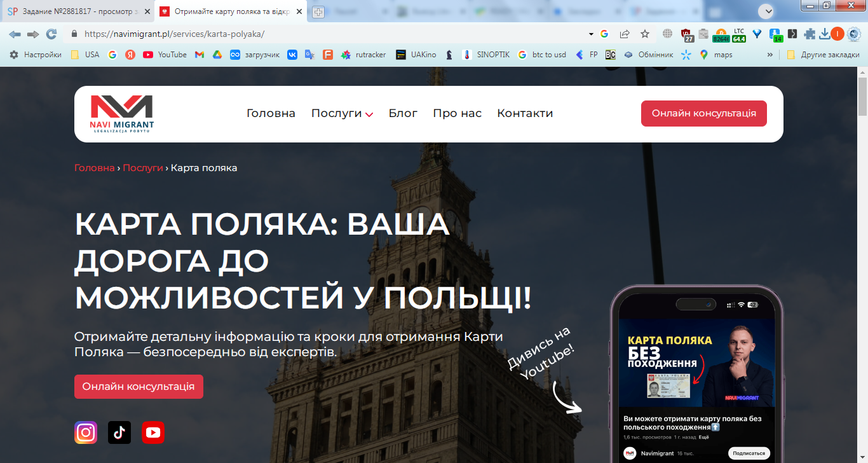This screenshot has height=463, width=868.
Task: Go forward with browser forward arrow
Action: pyautogui.click(x=33, y=34)
